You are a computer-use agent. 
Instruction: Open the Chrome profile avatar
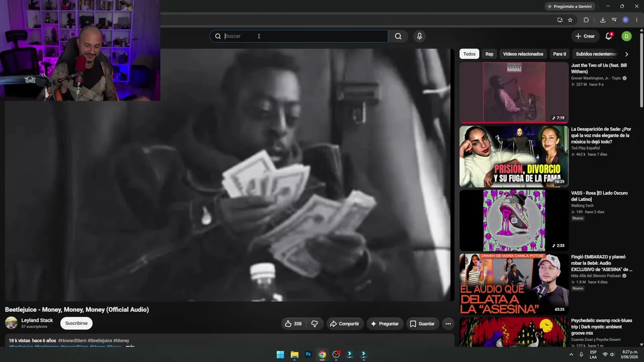pyautogui.click(x=625, y=20)
